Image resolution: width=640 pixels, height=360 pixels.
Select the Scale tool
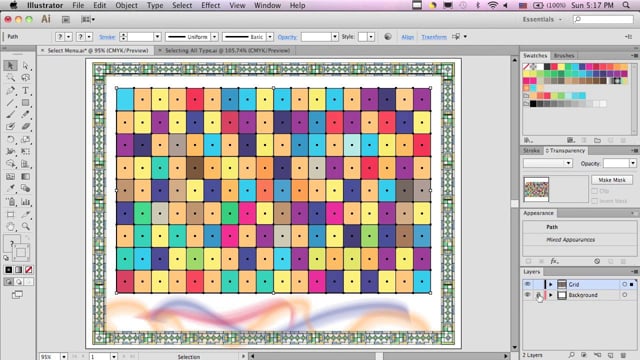(26, 140)
